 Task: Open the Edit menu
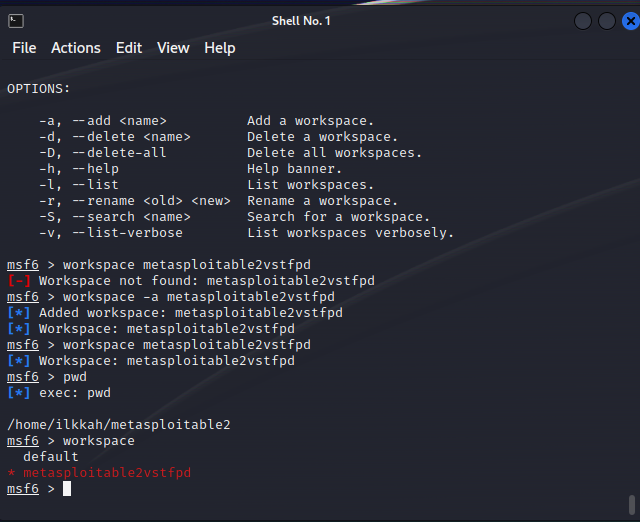click(x=129, y=48)
